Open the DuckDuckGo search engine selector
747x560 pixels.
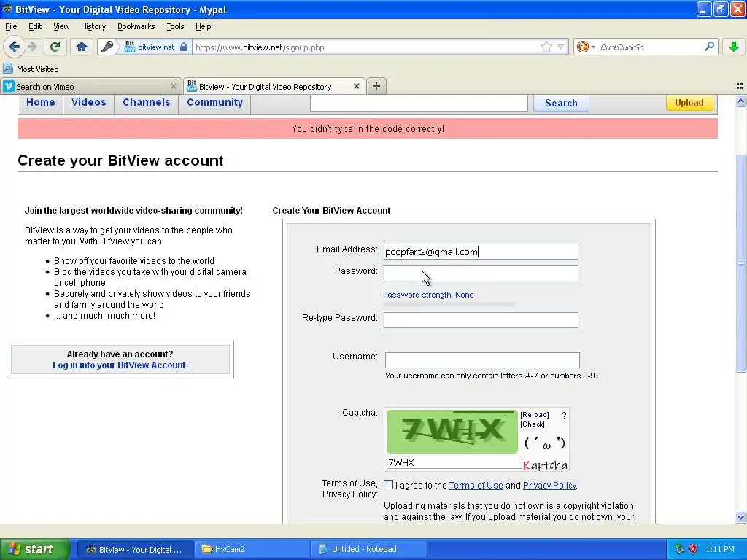pos(585,47)
